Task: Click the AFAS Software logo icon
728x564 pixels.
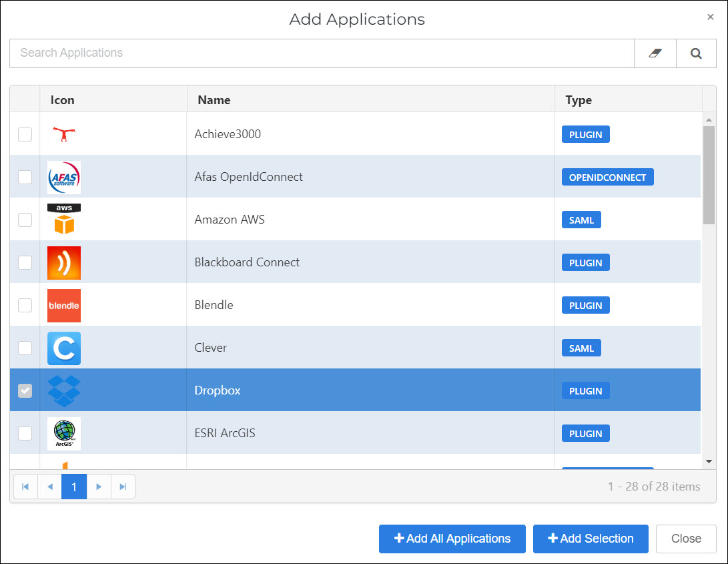Action: click(x=64, y=177)
